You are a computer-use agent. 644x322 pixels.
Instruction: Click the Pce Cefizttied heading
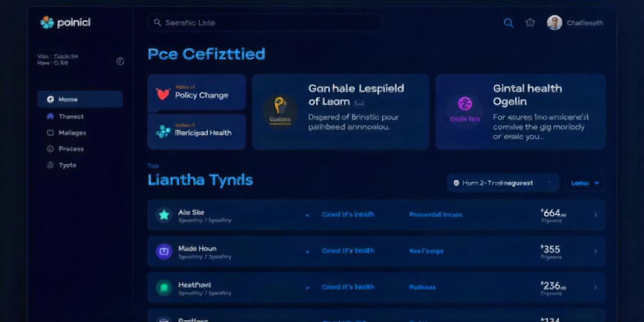(x=206, y=54)
